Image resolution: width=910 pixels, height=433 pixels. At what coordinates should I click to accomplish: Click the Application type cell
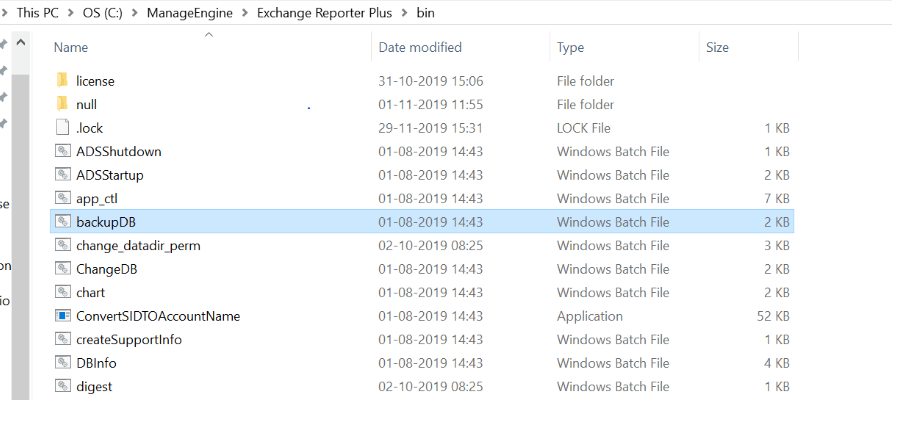pos(590,316)
